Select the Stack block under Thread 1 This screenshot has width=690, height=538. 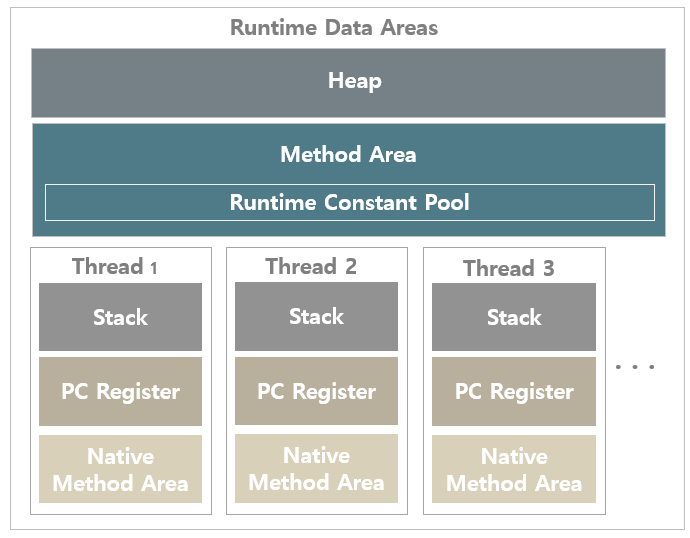121,317
